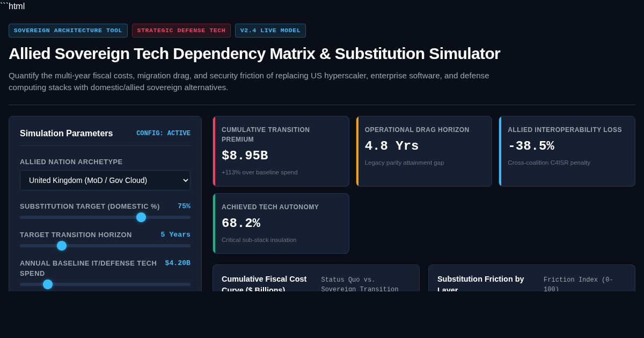Open the Allied Nation Archetype dropdown
Screen dimensions: 644x338
(105, 180)
